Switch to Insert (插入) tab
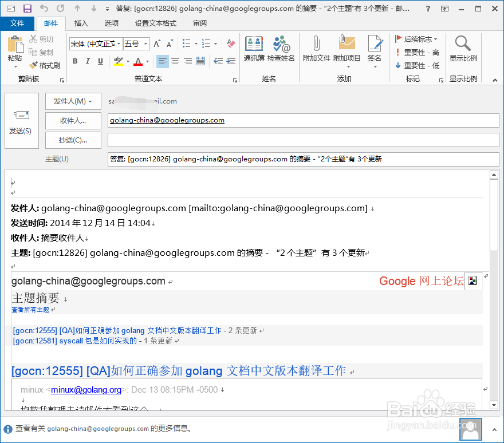504x443 pixels. coord(81,23)
